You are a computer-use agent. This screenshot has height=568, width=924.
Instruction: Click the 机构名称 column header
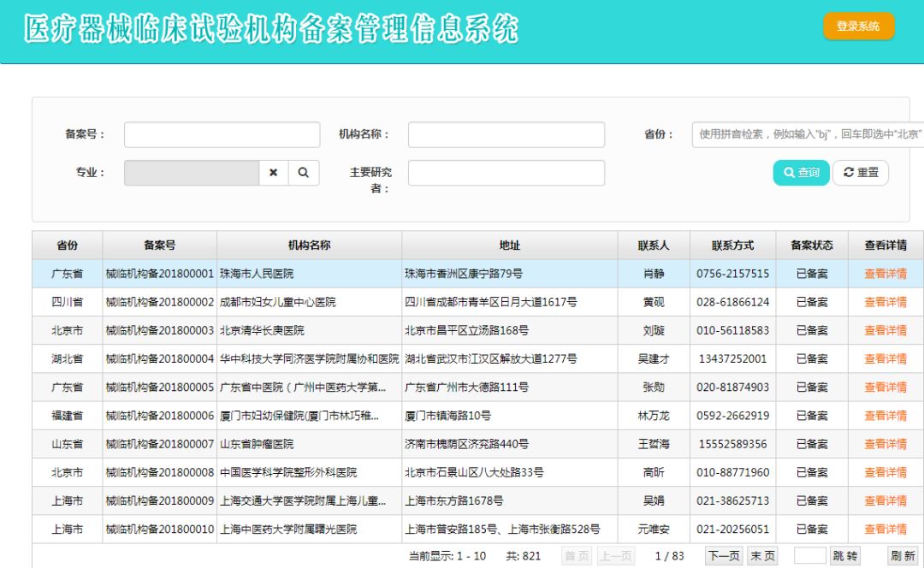click(x=310, y=246)
